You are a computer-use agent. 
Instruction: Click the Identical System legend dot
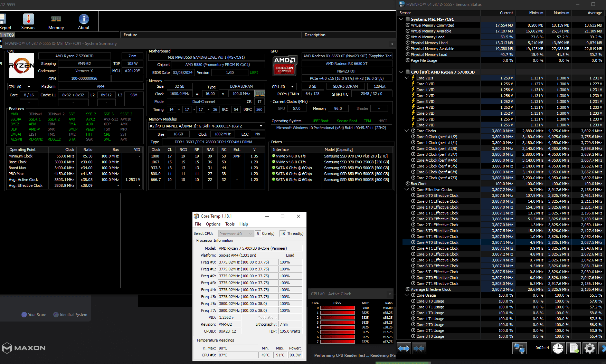(x=56, y=315)
